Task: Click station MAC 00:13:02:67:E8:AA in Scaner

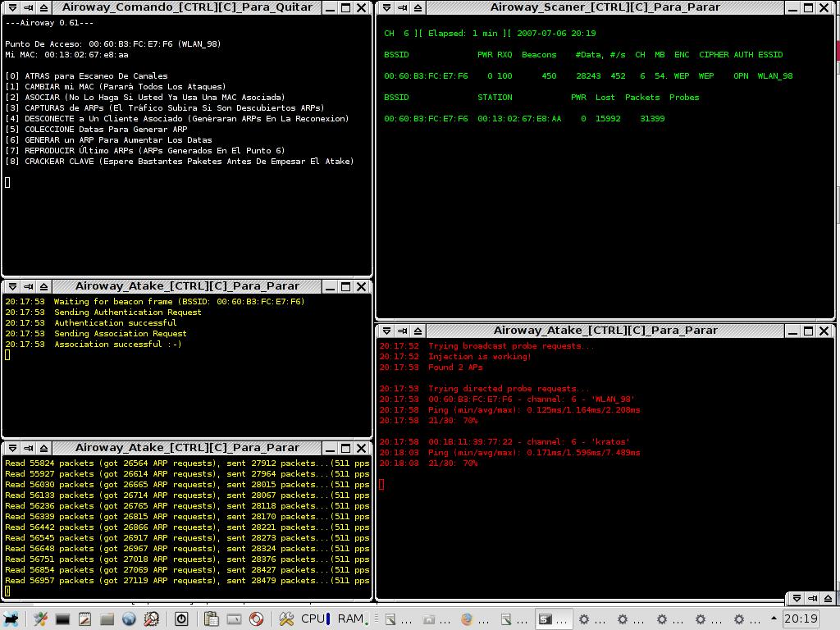Action: [x=519, y=118]
